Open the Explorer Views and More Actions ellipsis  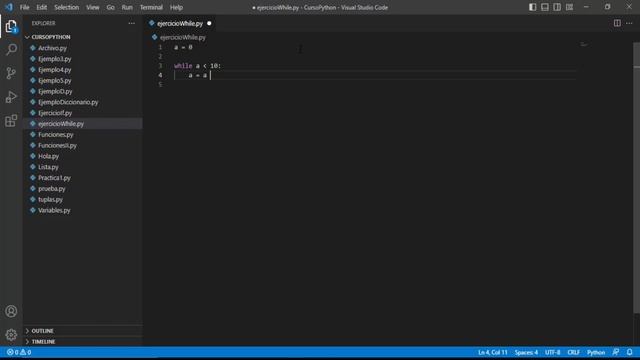pyautogui.click(x=131, y=23)
